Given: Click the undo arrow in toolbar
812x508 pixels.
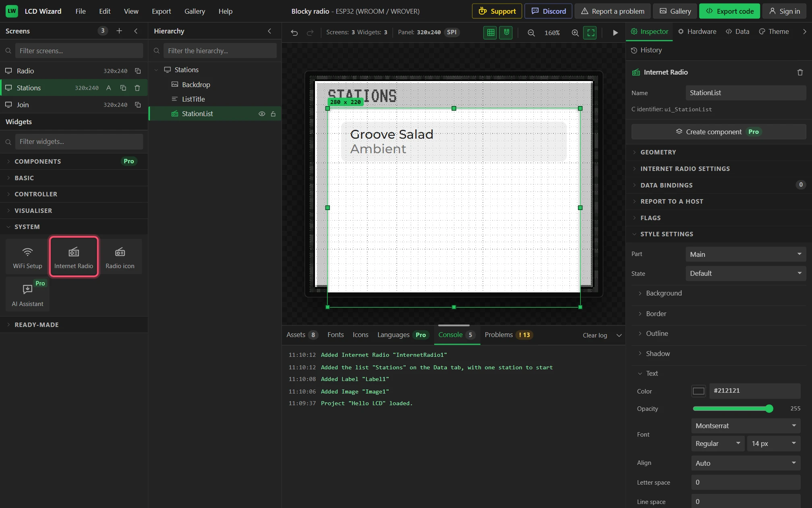Looking at the screenshot, I should pos(294,33).
